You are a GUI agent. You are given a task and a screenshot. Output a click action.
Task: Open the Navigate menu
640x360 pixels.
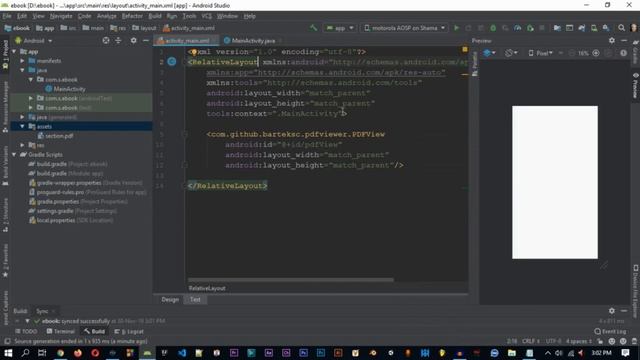61,16
